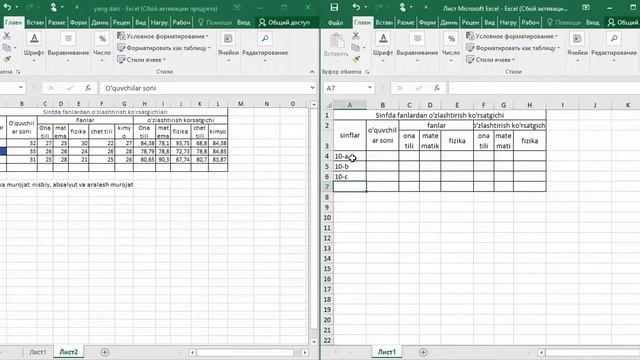The height and width of the screenshot is (360, 640).
Task: Select Лист2 sheet tab in left window
Action: click(68, 352)
